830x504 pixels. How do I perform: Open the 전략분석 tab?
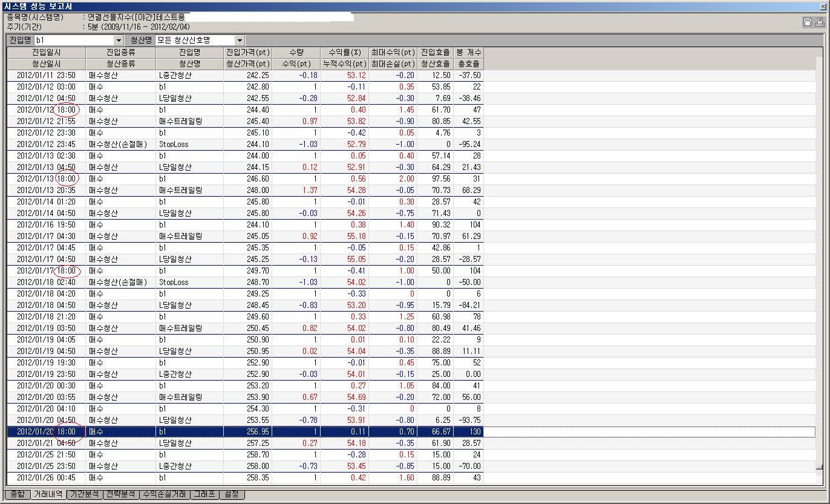[120, 494]
